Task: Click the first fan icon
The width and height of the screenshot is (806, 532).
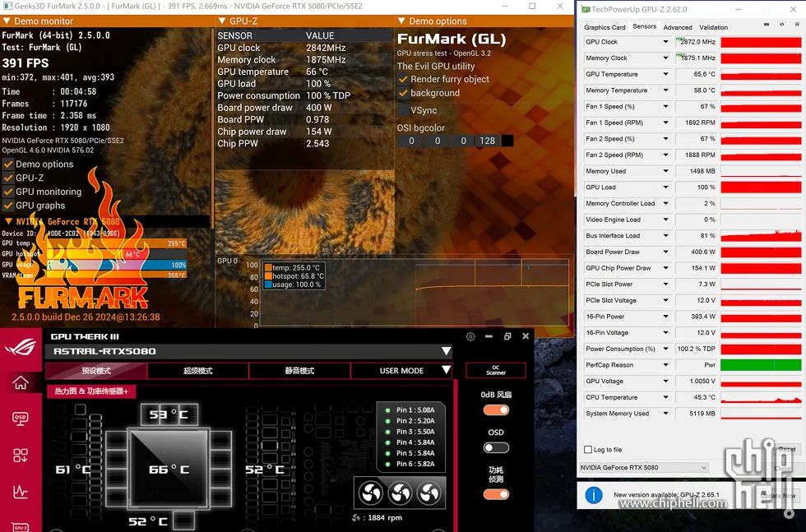Action: (x=371, y=493)
